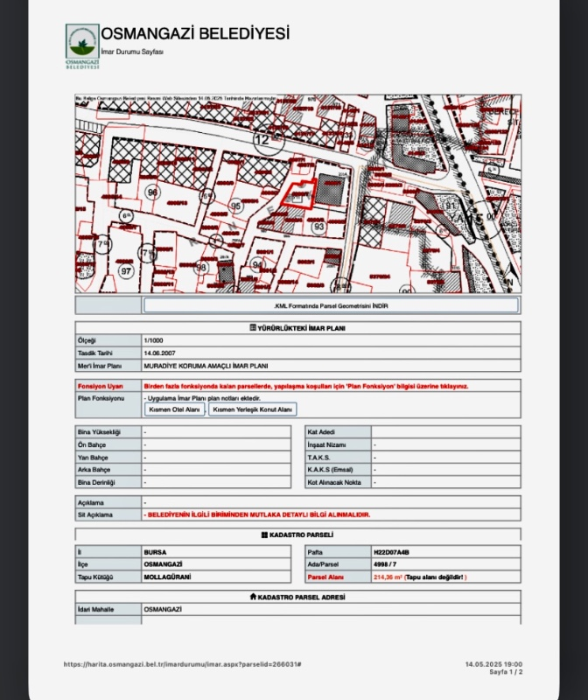The height and width of the screenshot is (700, 588).
Task: Click the grid icon beside KADASTRO PARSELİ
Action: [x=264, y=535]
